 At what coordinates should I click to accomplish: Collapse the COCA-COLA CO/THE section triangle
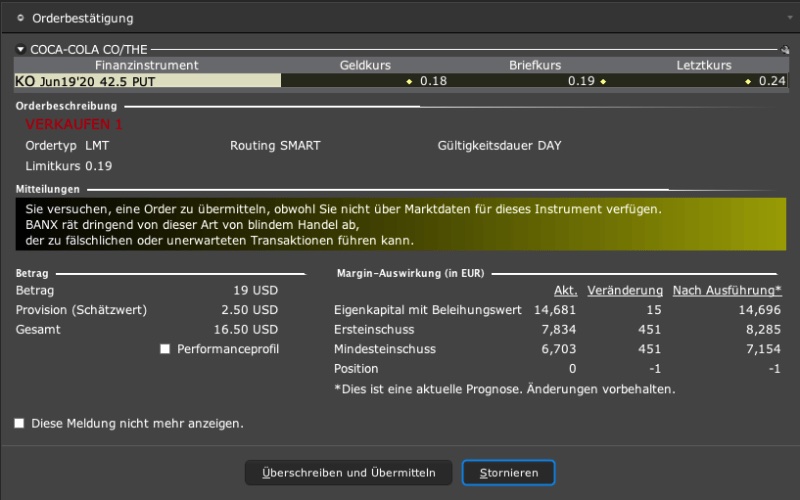pos(20,49)
